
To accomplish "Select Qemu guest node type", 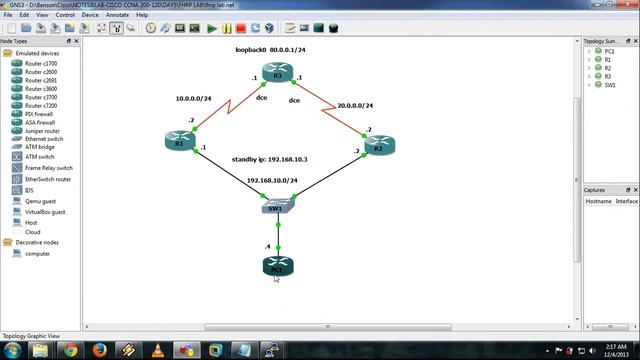I will click(x=40, y=201).
